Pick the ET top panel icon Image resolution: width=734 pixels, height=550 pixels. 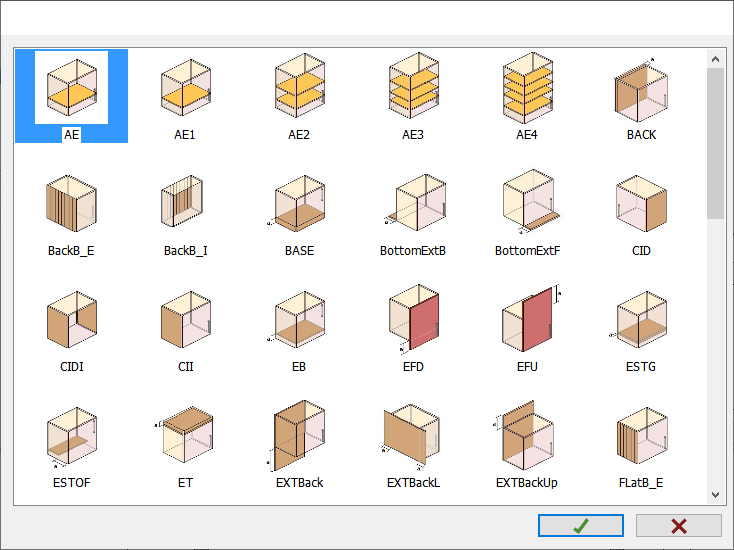point(184,435)
